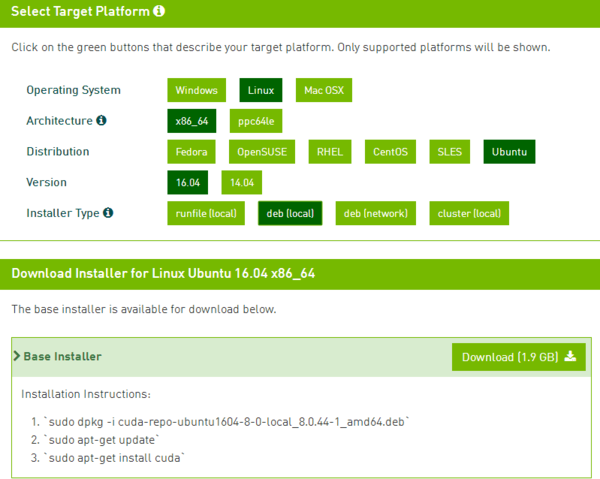The height and width of the screenshot is (479, 600).
Task: Click the Download Installer for Linux Ubuntu heading
Action: [163, 273]
